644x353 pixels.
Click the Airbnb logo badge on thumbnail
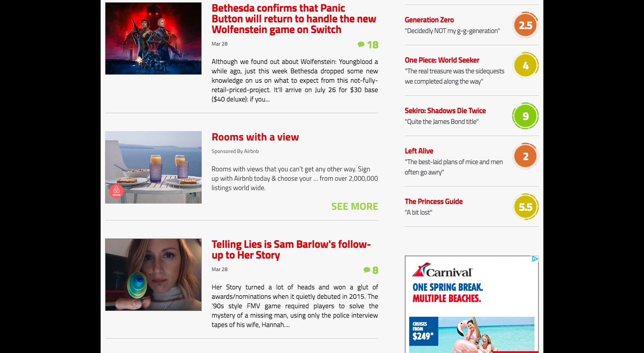point(116,191)
